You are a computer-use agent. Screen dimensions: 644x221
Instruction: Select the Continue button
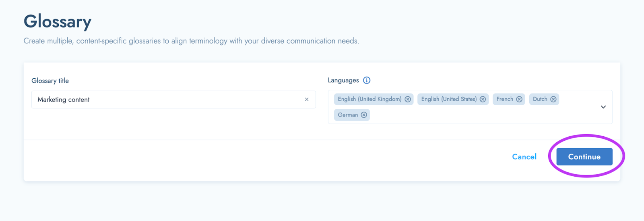pos(584,157)
